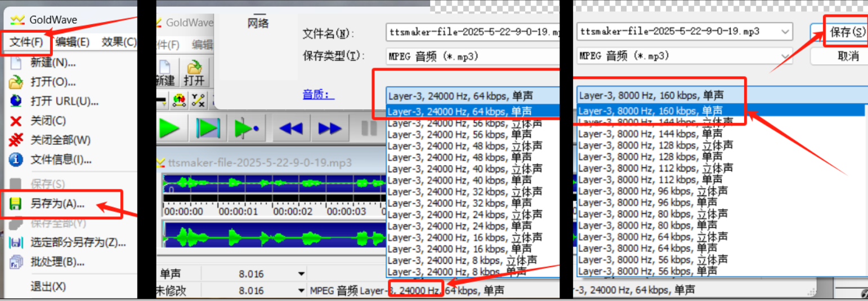
Task: Select Layer-3, 8000 Hz, 56 kbps, 立体声
Action: coord(653,259)
